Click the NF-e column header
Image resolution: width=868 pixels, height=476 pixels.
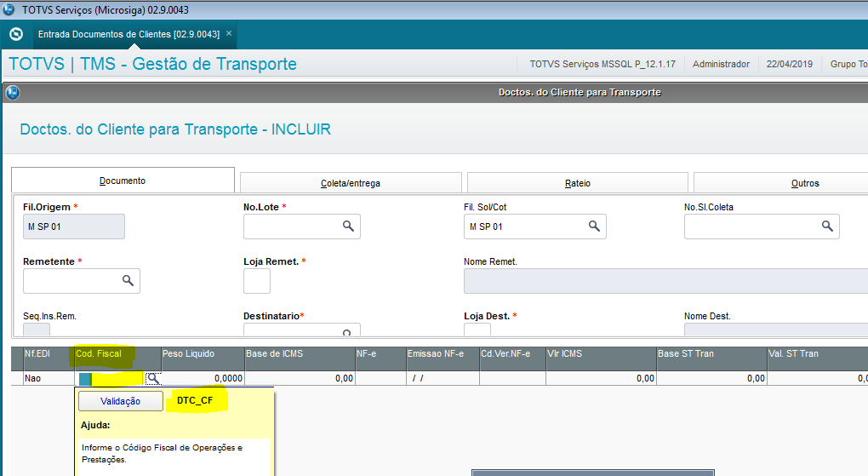380,358
